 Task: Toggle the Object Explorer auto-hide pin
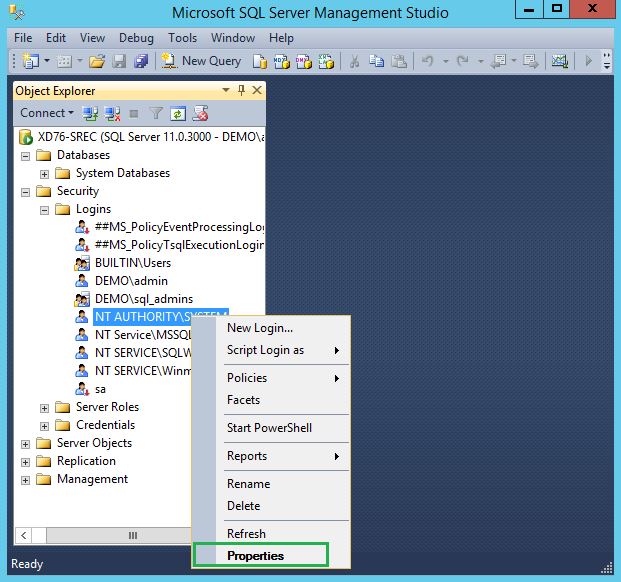(241, 90)
